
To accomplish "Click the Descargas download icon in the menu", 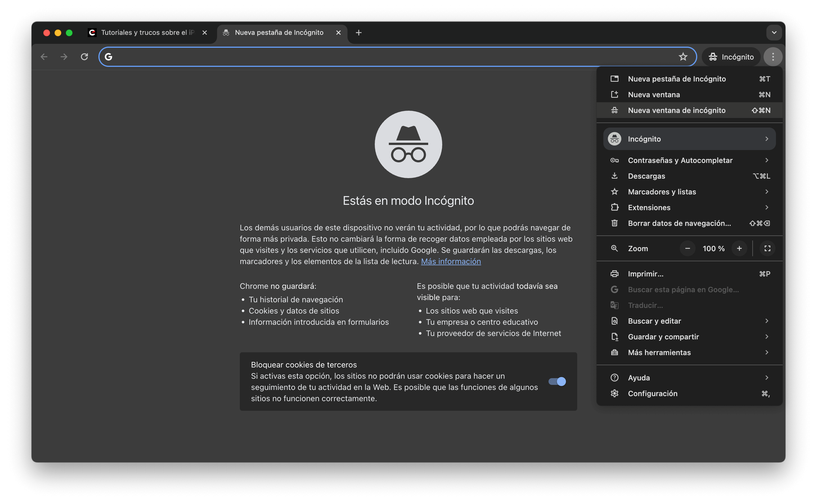I will point(615,176).
